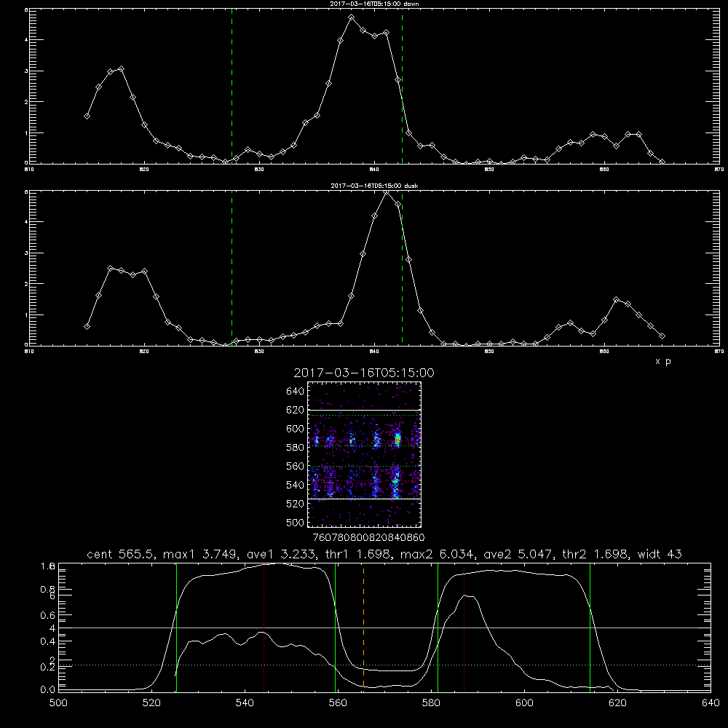Click the "760780800820840860" x-axis labels under image

point(368,538)
